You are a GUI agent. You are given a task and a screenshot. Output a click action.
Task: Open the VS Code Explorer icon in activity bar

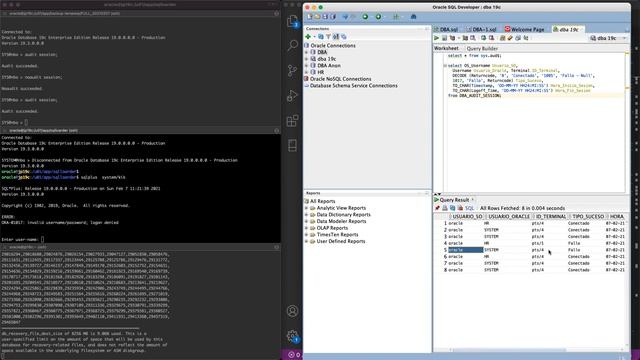tap(293, 22)
